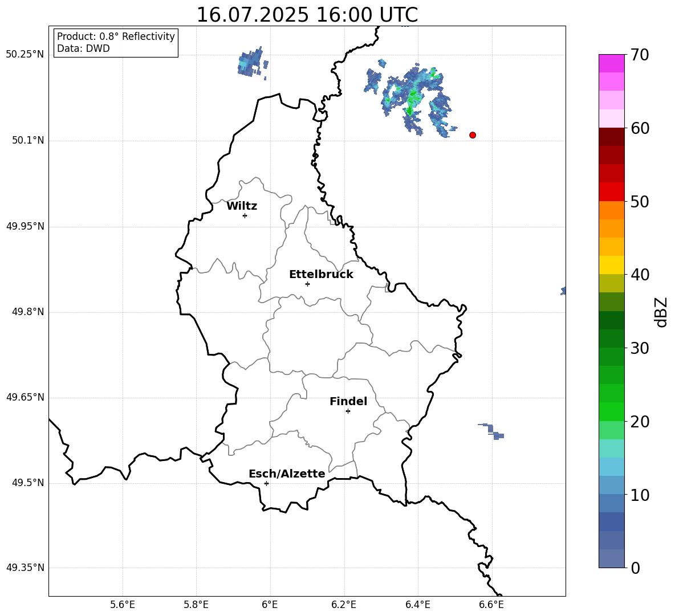Click the 60 tick on the colorbar
The width and height of the screenshot is (675, 616).
(x=640, y=128)
